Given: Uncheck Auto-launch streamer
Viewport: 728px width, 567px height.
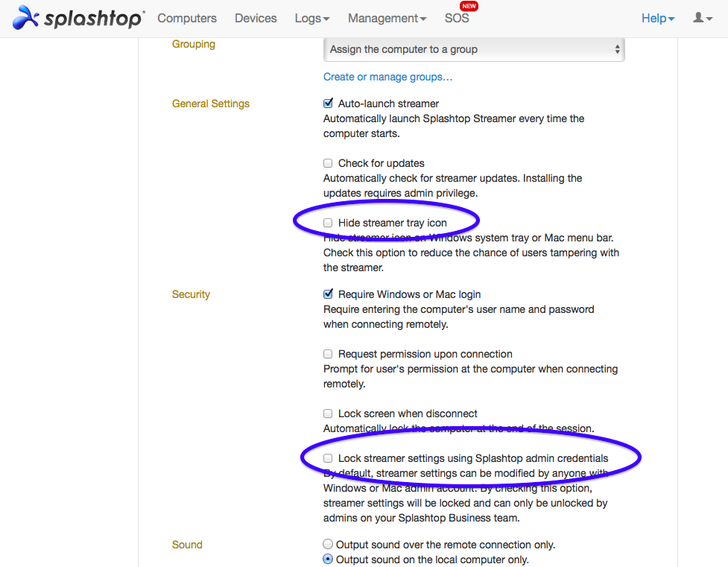Looking at the screenshot, I should click(329, 103).
